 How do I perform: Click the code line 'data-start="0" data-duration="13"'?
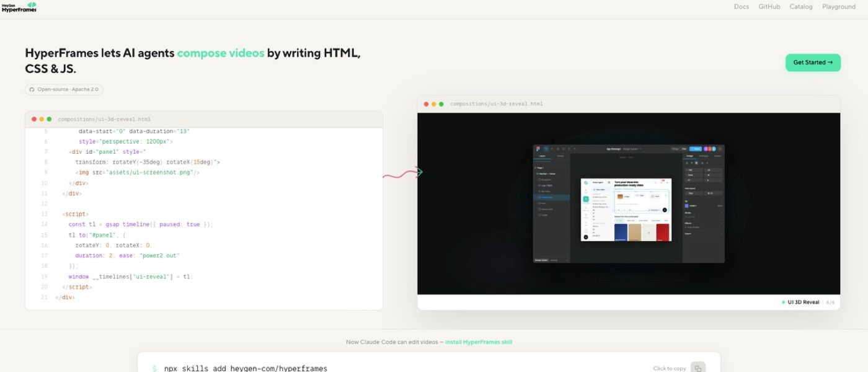pos(134,131)
